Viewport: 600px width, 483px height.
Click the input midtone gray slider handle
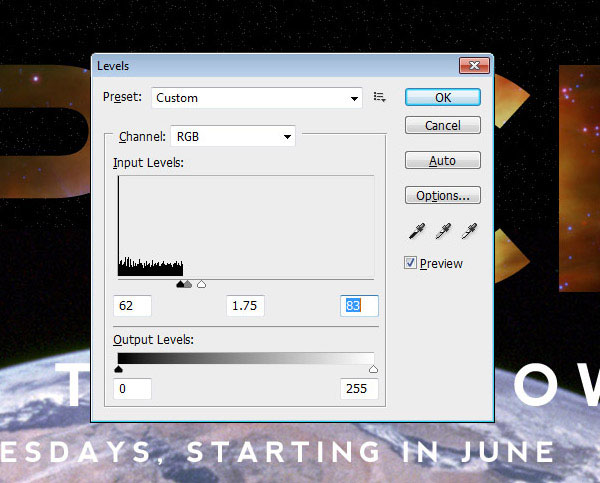pyautogui.click(x=188, y=284)
